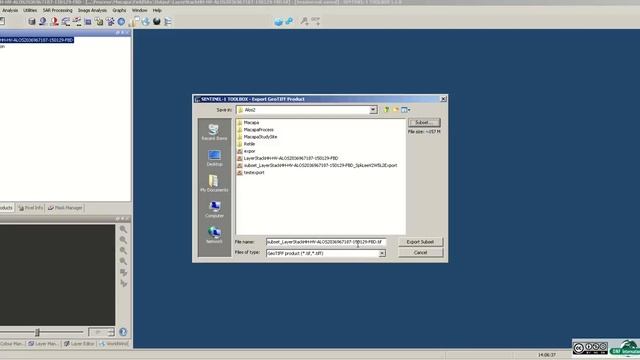Click the blue globe icon in right toolbar

[278, 22]
